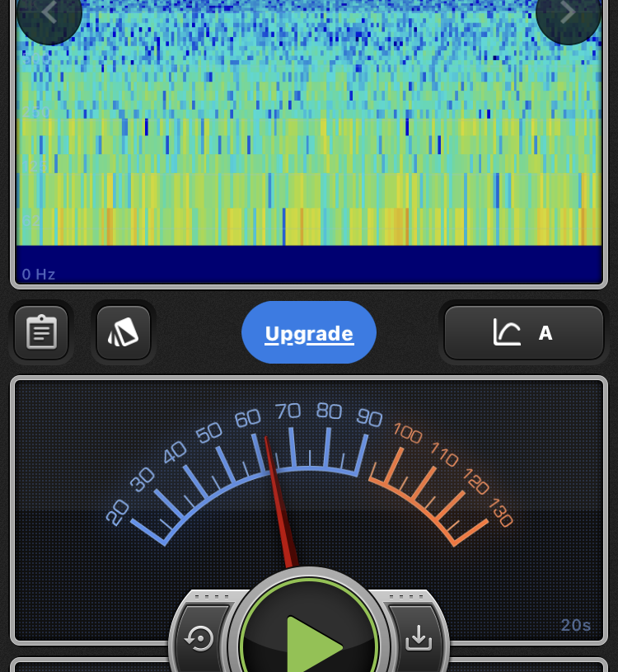Tap the weighting curve graph icon
The height and width of the screenshot is (672, 618).
[x=507, y=333]
